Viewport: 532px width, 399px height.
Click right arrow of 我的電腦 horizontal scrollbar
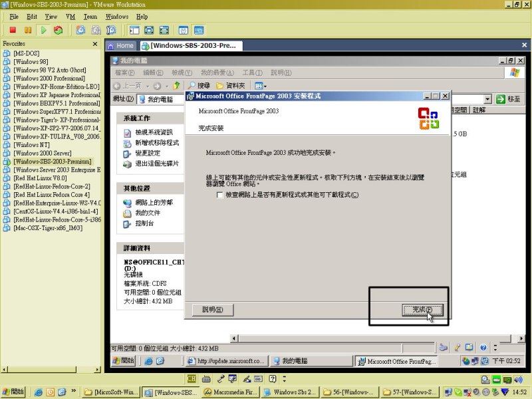(x=521, y=338)
